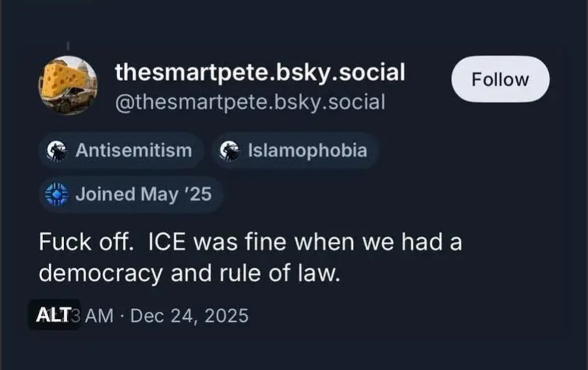Click the first line of post text

tap(250, 241)
